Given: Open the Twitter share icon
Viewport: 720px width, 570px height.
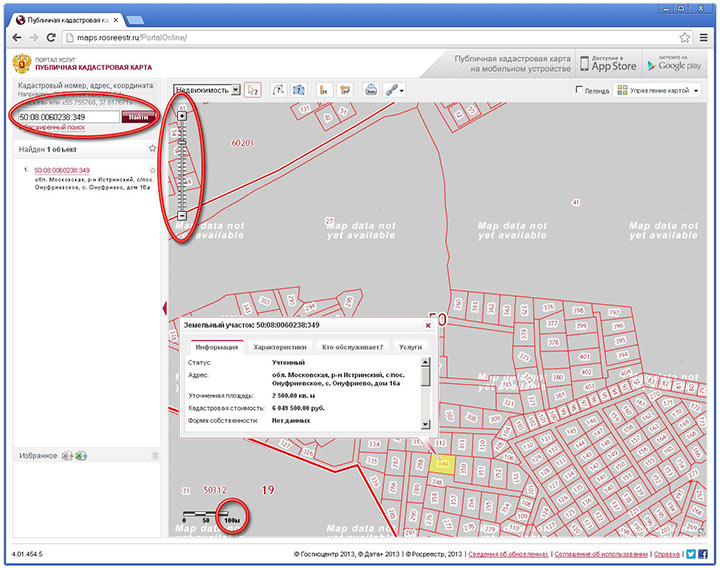Looking at the screenshot, I should pyautogui.click(x=691, y=553).
